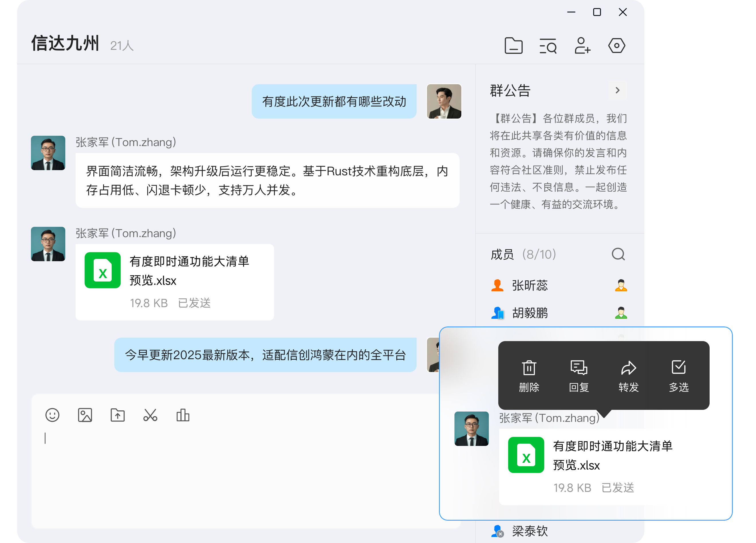Choose 回复 in the context menu
756x543 pixels.
tap(579, 376)
